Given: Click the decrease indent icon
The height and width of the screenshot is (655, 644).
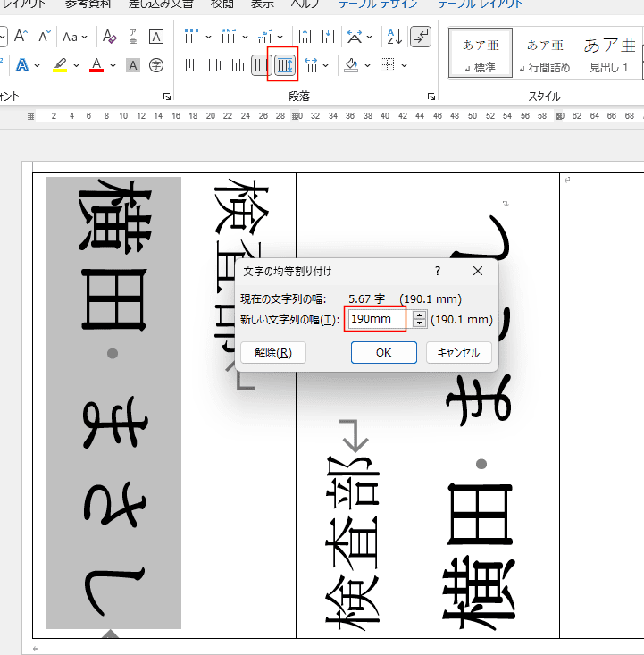Looking at the screenshot, I should pyautogui.click(x=305, y=37).
